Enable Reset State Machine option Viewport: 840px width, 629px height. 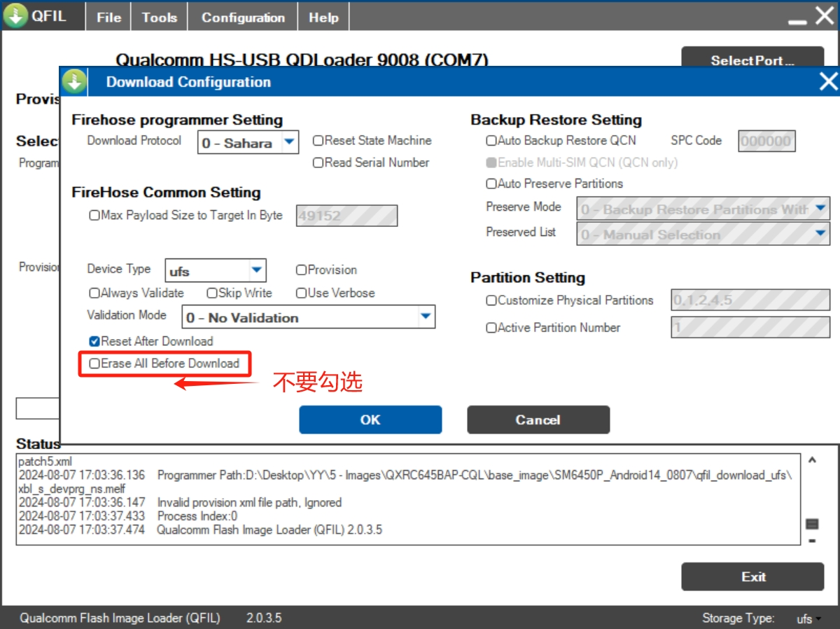[318, 141]
